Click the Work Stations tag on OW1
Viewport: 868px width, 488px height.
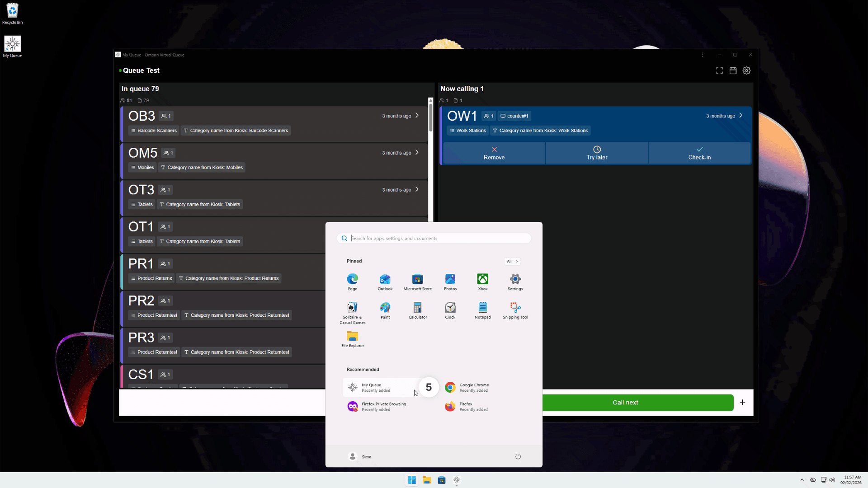[468, 131]
